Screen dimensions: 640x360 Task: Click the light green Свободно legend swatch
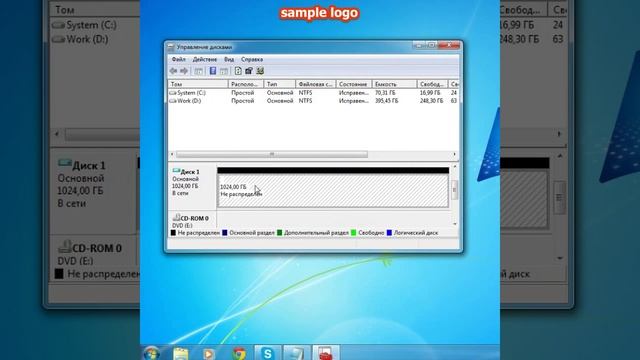353,233
